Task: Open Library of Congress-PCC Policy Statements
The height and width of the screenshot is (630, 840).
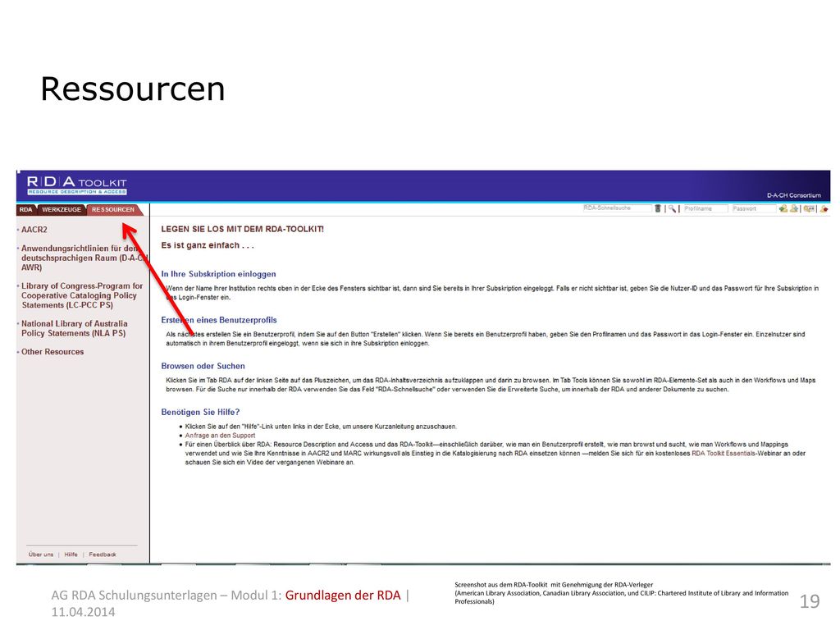Action: click(82, 295)
